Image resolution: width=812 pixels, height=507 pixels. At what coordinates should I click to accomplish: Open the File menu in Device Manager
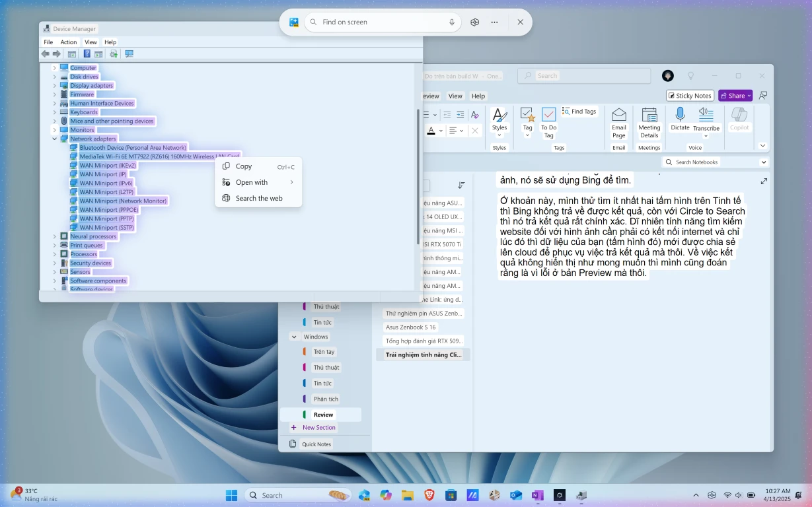[48, 42]
